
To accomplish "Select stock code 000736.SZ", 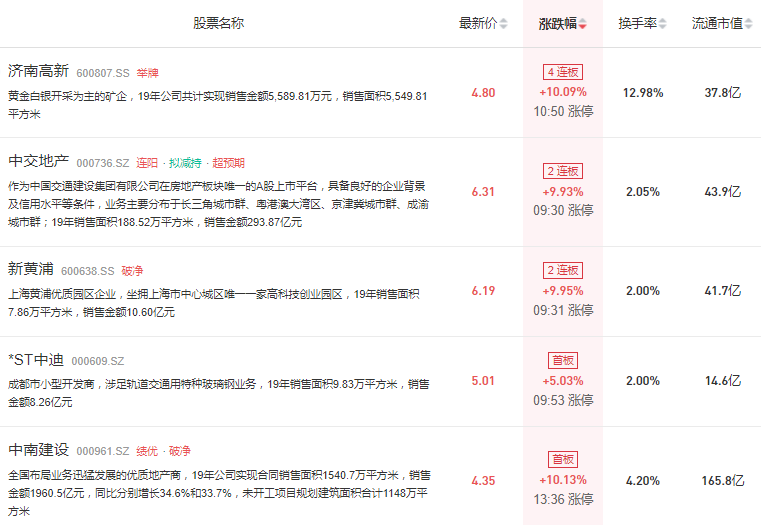I will [103, 163].
